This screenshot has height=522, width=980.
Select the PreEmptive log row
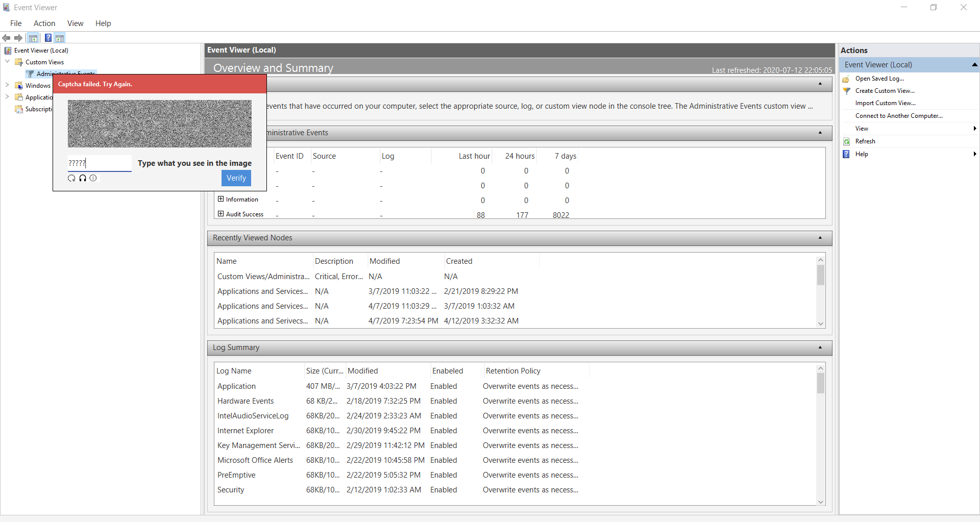[398, 475]
